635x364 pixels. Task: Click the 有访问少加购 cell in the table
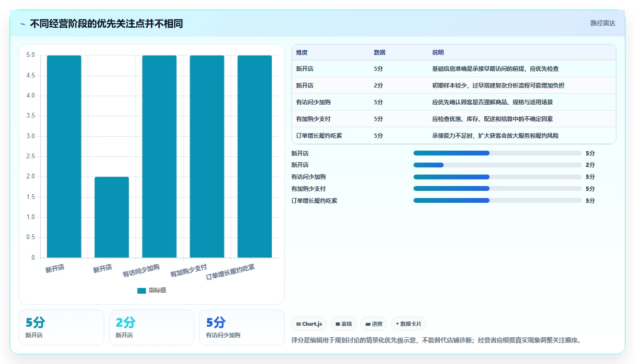click(x=313, y=102)
